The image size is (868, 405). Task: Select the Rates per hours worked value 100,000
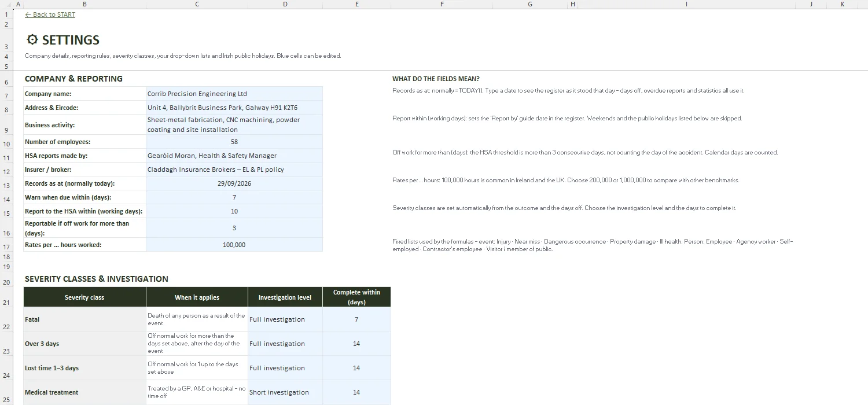(234, 245)
